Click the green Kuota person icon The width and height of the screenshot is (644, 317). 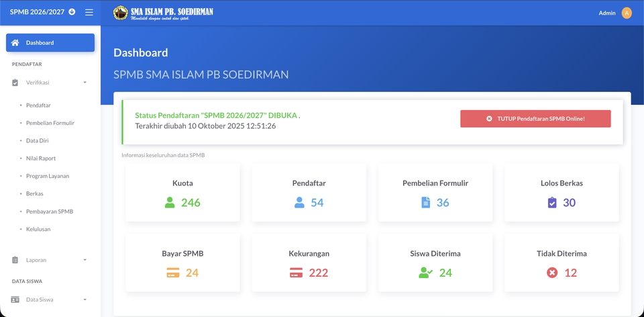point(170,203)
